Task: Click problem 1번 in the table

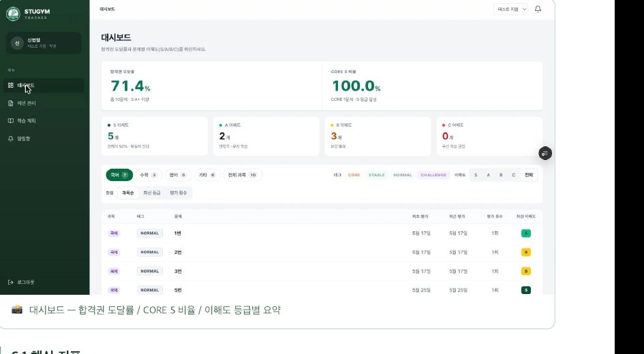Action: pos(177,234)
